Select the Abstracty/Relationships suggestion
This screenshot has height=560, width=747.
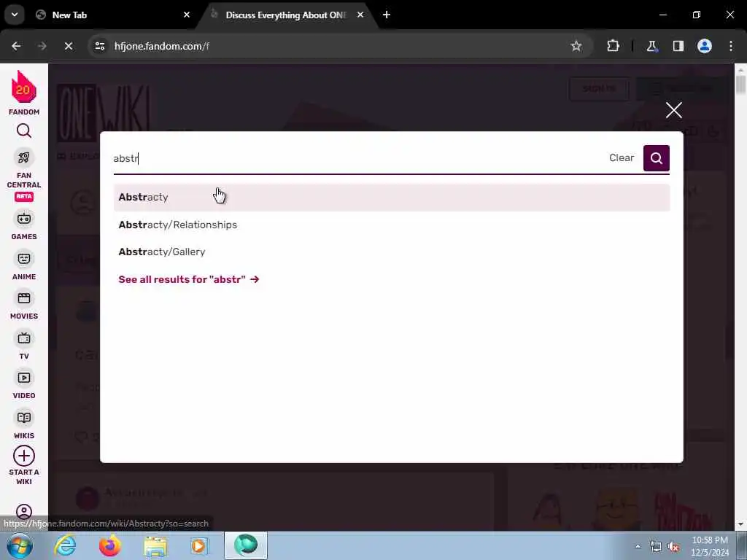[392, 225]
